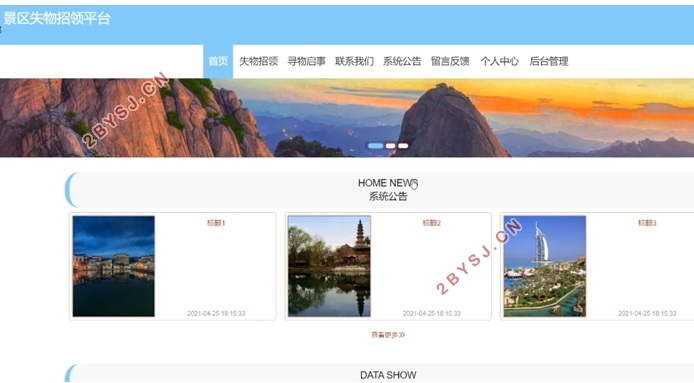
Task: Switch to second banner carousel dot
Action: (x=390, y=146)
